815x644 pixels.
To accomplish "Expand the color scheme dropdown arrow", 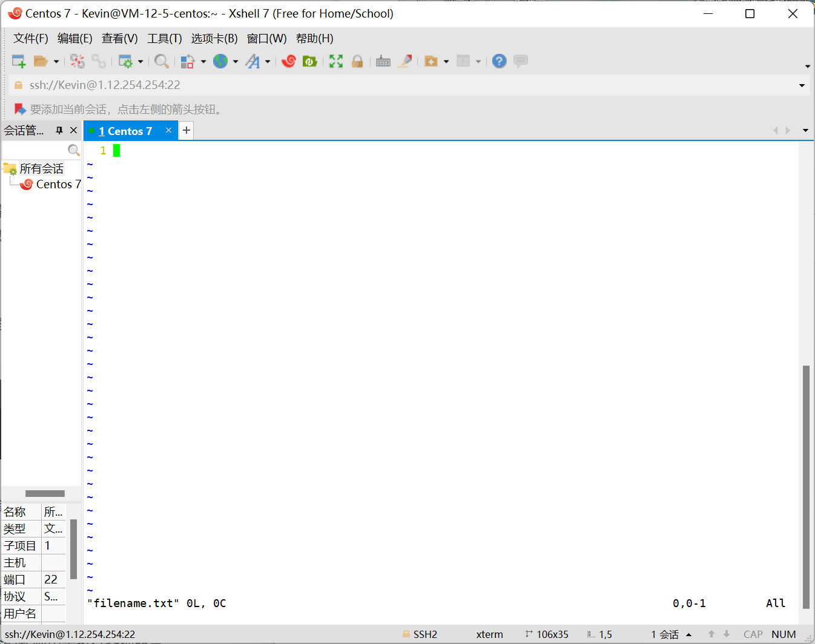I will (x=203, y=61).
